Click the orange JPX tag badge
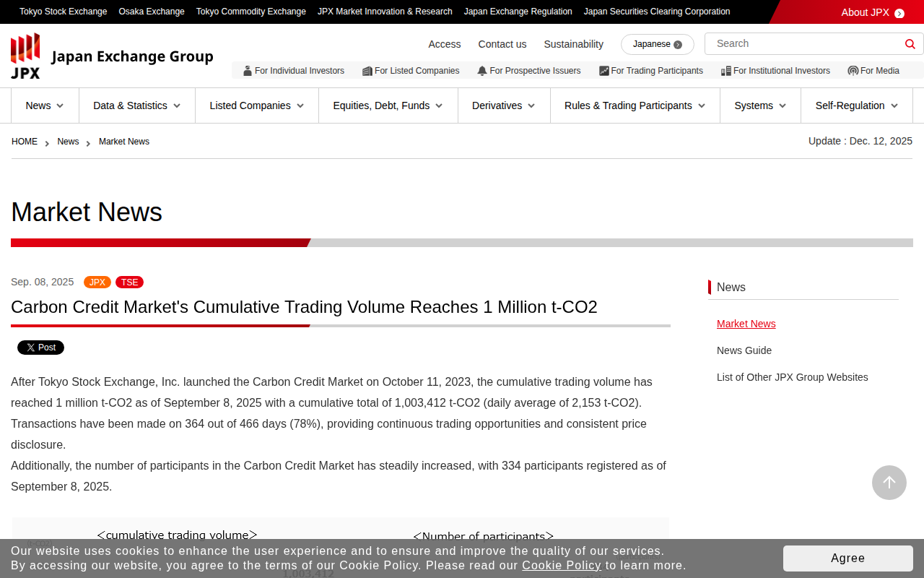 [97, 282]
